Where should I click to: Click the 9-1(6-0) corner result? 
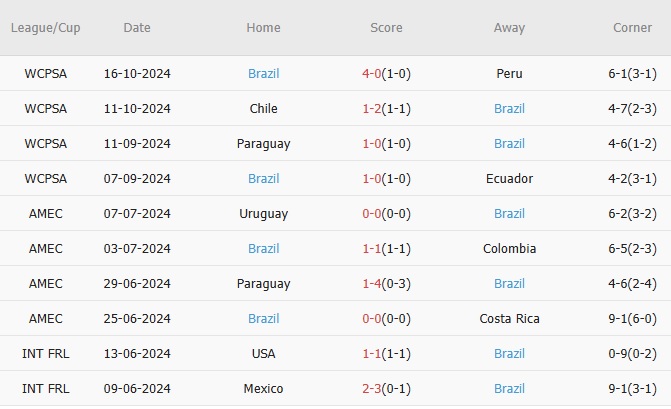[632, 319]
